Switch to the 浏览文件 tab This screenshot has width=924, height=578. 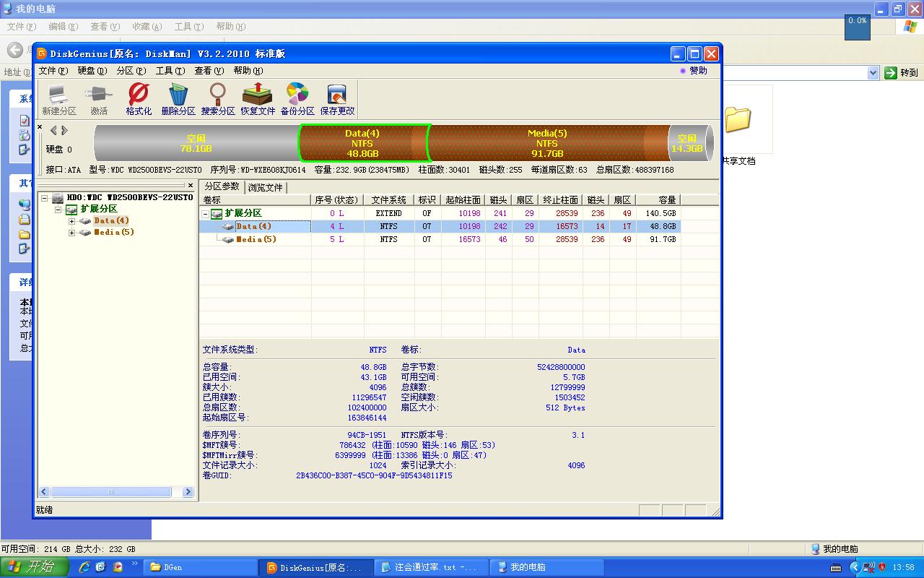(265, 187)
